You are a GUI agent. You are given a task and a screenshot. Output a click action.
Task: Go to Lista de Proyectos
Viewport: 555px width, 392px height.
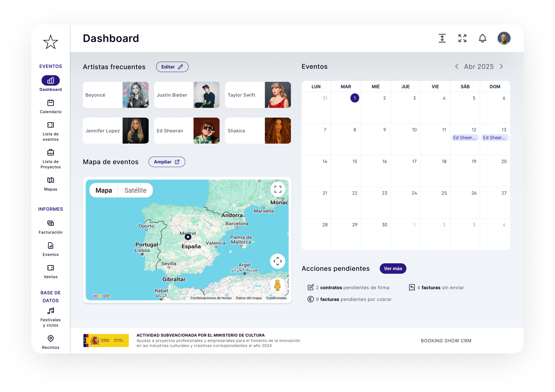click(x=51, y=159)
